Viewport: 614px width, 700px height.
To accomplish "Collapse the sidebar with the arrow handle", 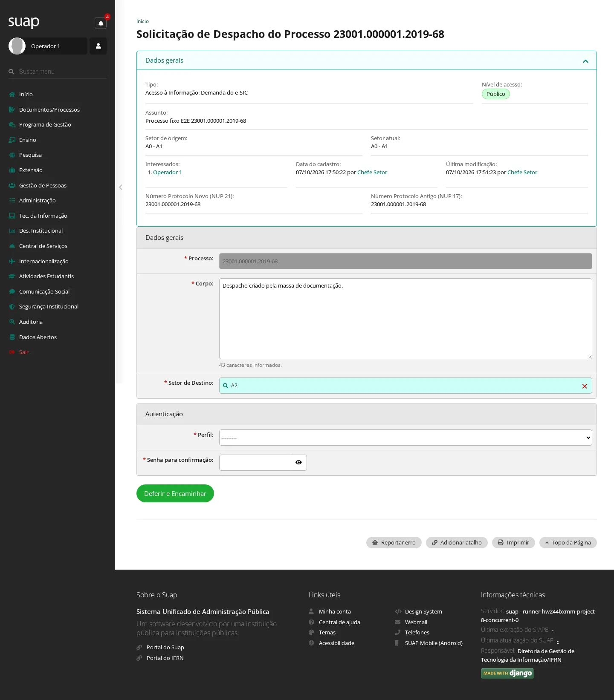I will 121,187.
